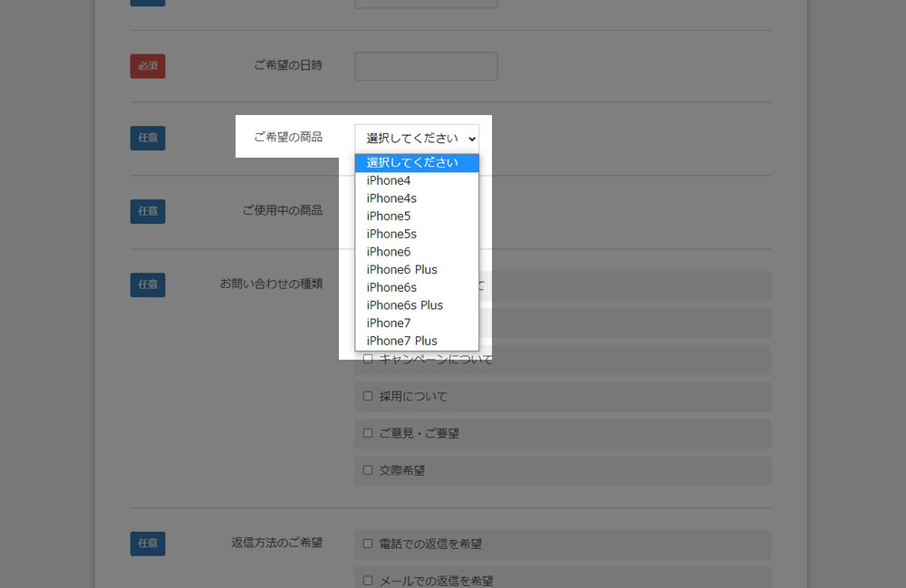This screenshot has width=906, height=588.
Task: Check the 採用について checkbox
Action: pos(368,396)
